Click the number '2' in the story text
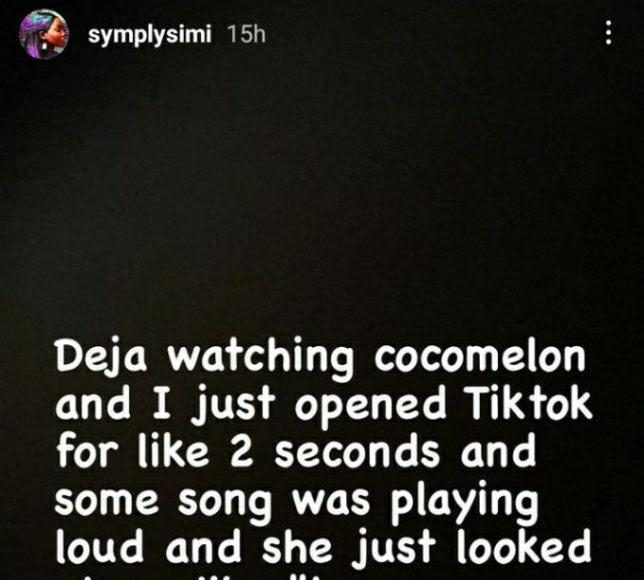This screenshot has height=580, width=644. [242, 452]
